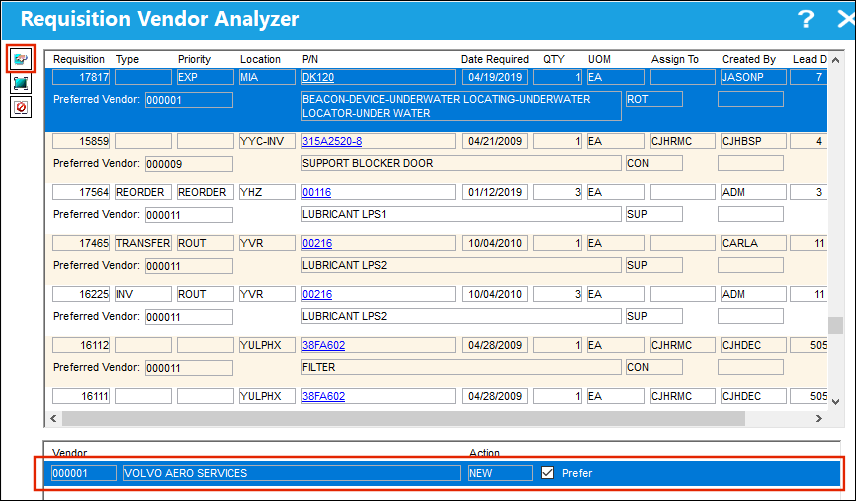This screenshot has height=501, width=856.
Task: Click the horizontal scrollbar left arrow
Action: coord(53,419)
